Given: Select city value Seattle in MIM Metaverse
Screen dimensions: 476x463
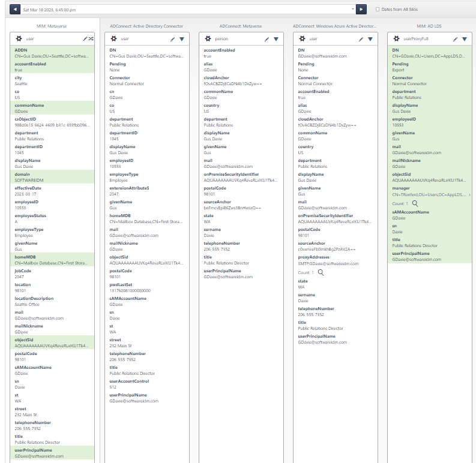Looking at the screenshot, I should [21, 84].
